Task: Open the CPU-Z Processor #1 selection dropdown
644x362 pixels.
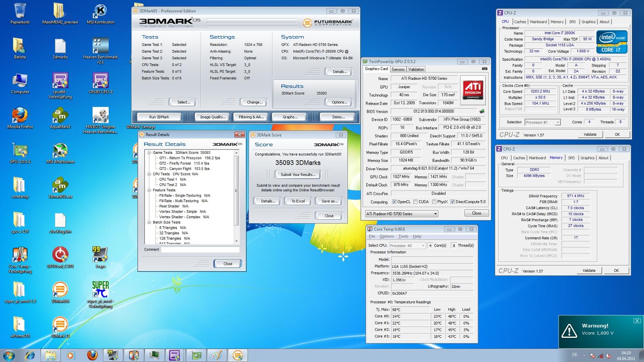Action: [x=542, y=122]
